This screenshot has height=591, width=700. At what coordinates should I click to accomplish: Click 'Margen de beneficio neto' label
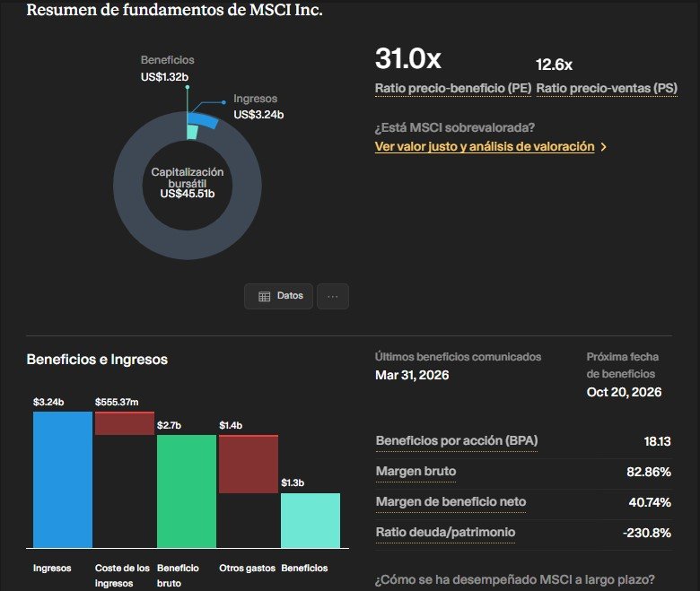pos(451,502)
